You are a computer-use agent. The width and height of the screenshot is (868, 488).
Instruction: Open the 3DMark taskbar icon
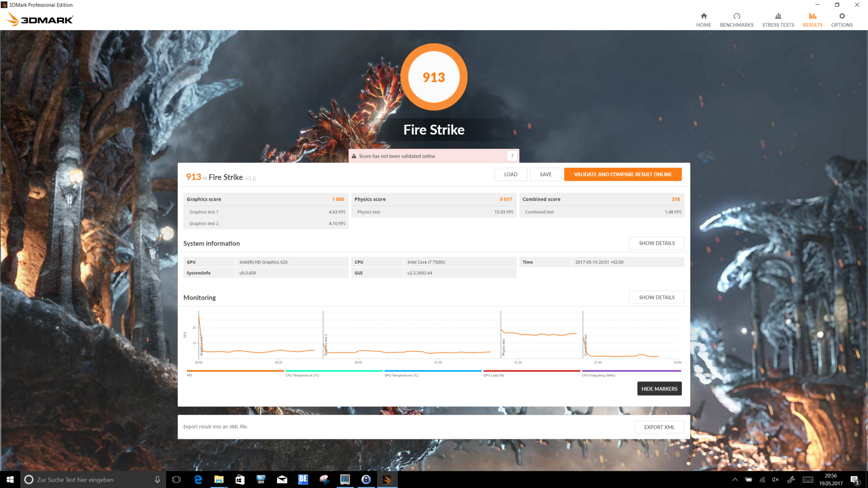coord(387,479)
